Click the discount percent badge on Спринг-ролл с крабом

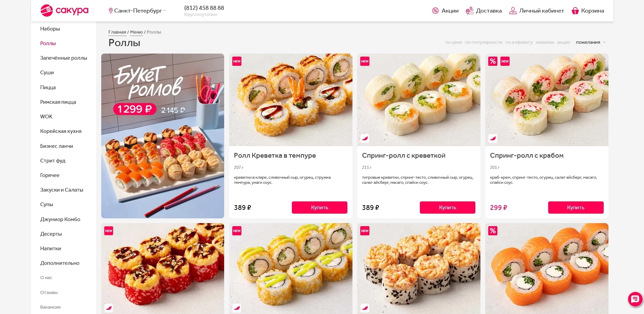tap(493, 61)
